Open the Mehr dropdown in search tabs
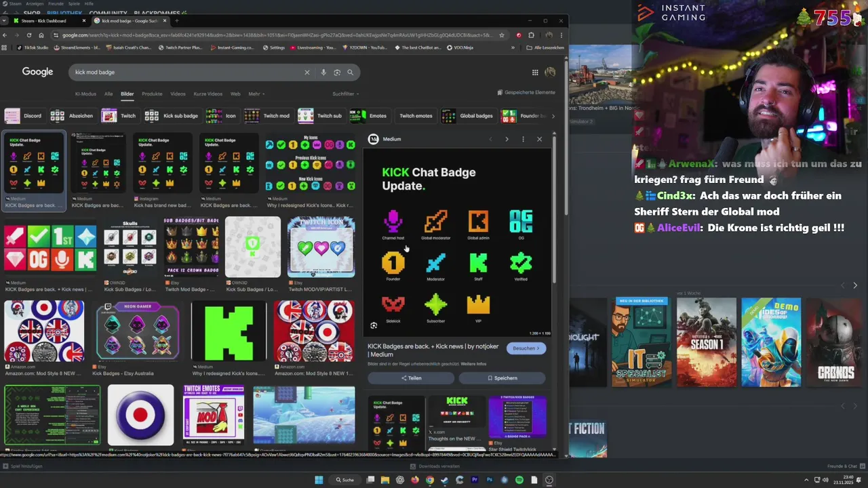The height and width of the screenshot is (488, 868). click(x=256, y=94)
